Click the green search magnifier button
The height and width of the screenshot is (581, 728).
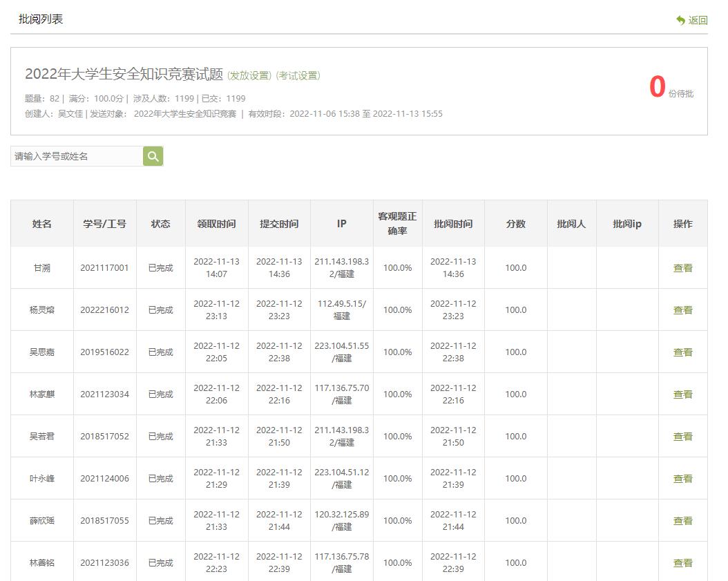[x=153, y=156]
